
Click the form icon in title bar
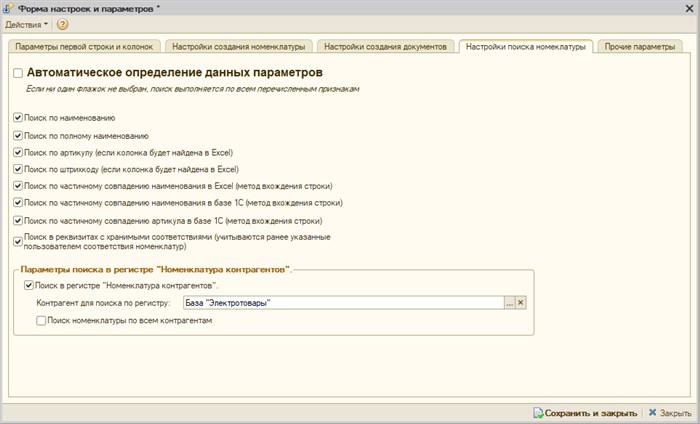pos(8,8)
